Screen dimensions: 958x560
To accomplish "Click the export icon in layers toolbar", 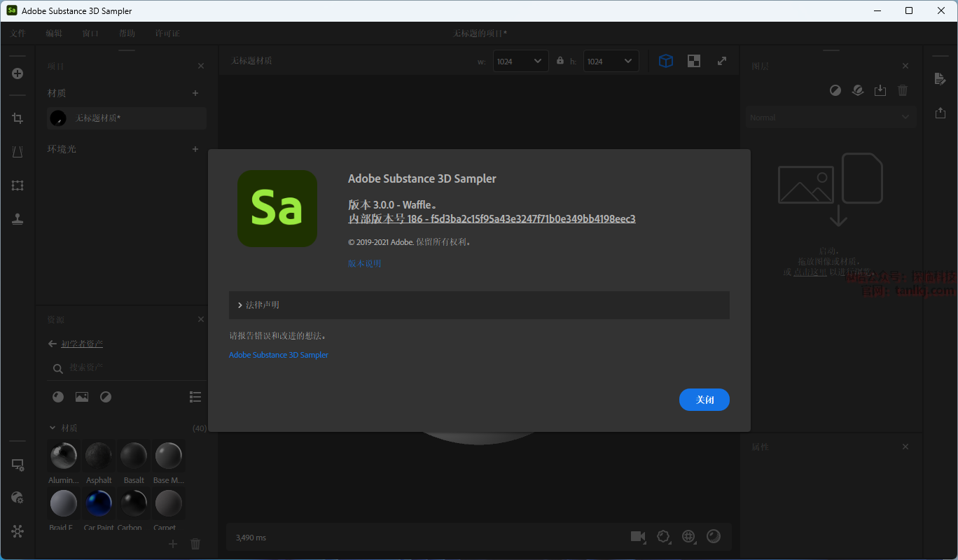I will pyautogui.click(x=880, y=90).
